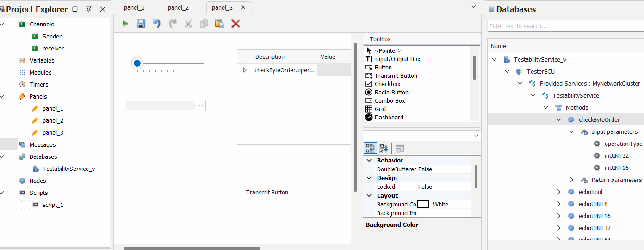Collapse the checkByteOrder method node

tap(559, 119)
